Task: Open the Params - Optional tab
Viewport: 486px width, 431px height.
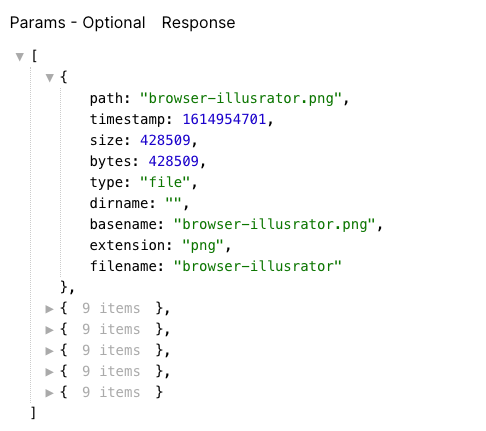Action: tap(78, 23)
